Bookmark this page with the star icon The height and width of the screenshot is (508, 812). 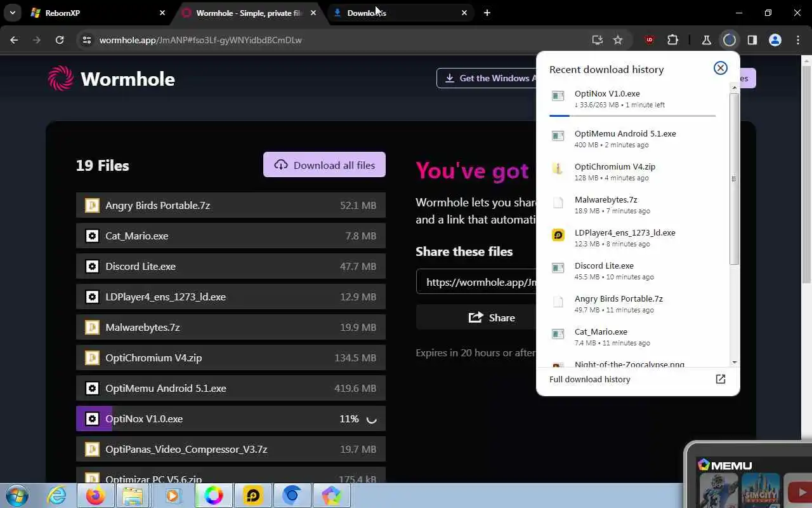pos(618,40)
